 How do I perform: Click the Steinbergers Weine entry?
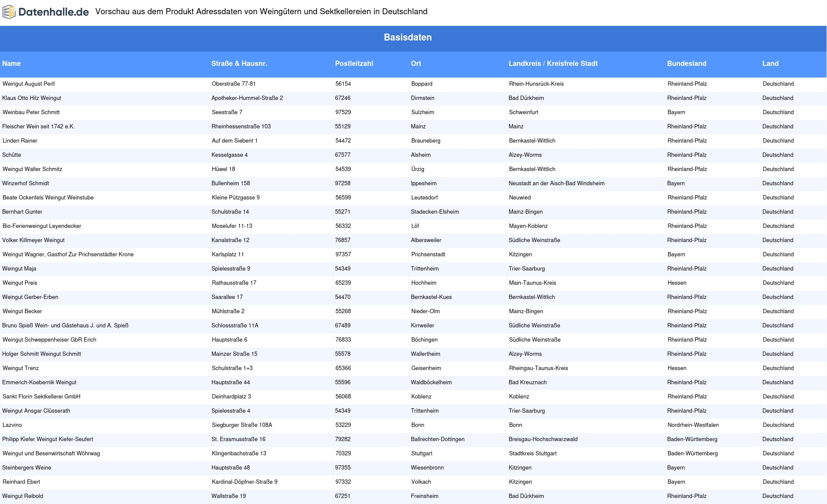coord(27,468)
